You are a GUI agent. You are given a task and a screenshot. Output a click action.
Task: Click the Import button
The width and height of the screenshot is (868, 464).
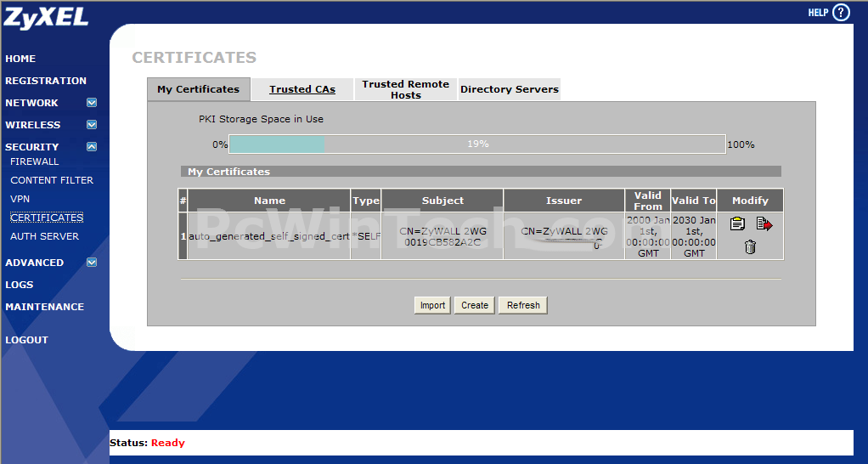pos(432,305)
